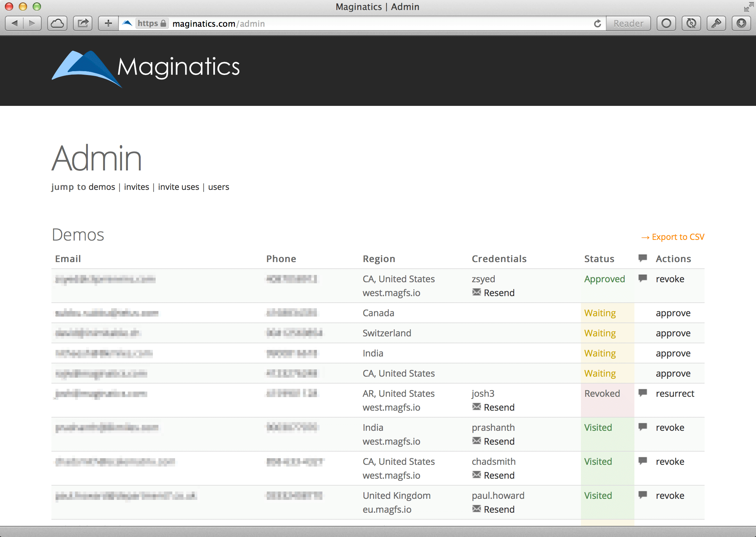Open the 'invites' admin section link

tap(136, 187)
